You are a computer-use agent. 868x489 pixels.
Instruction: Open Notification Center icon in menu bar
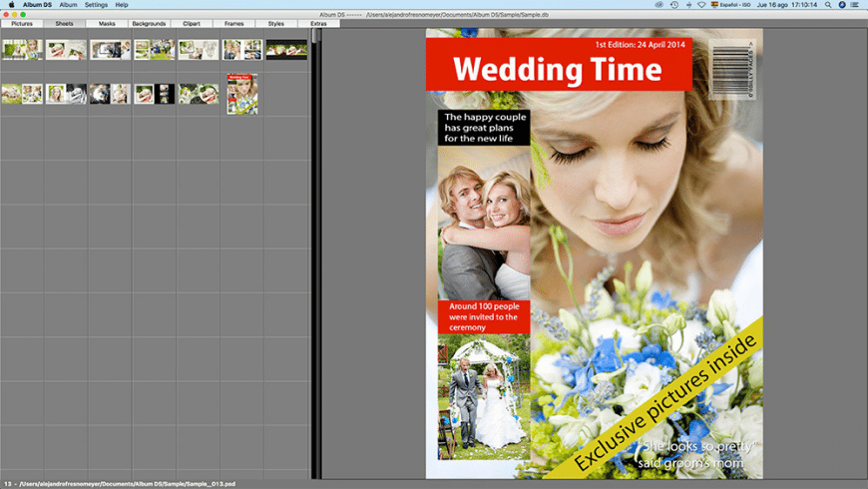coord(854,5)
